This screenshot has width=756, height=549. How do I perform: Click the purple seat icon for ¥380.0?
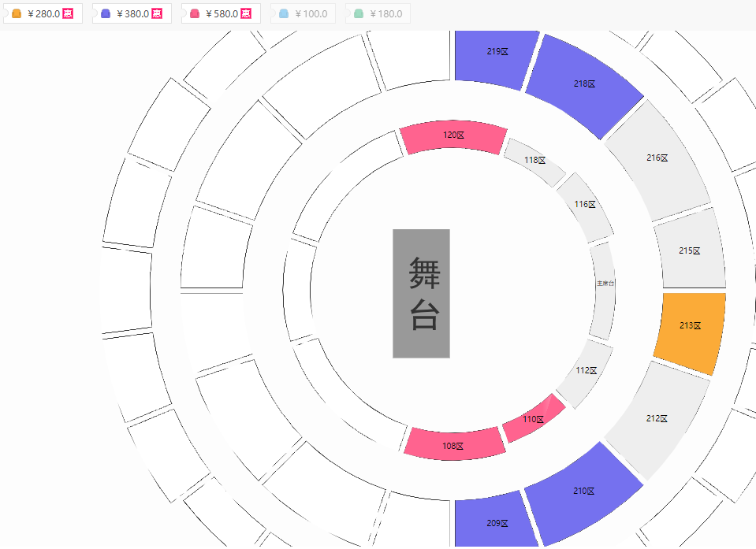106,13
